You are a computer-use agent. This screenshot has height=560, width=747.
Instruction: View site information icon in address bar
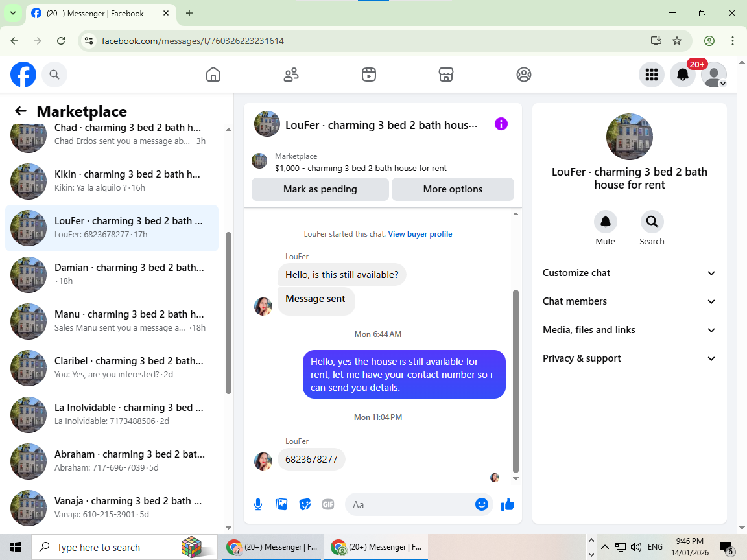89,41
